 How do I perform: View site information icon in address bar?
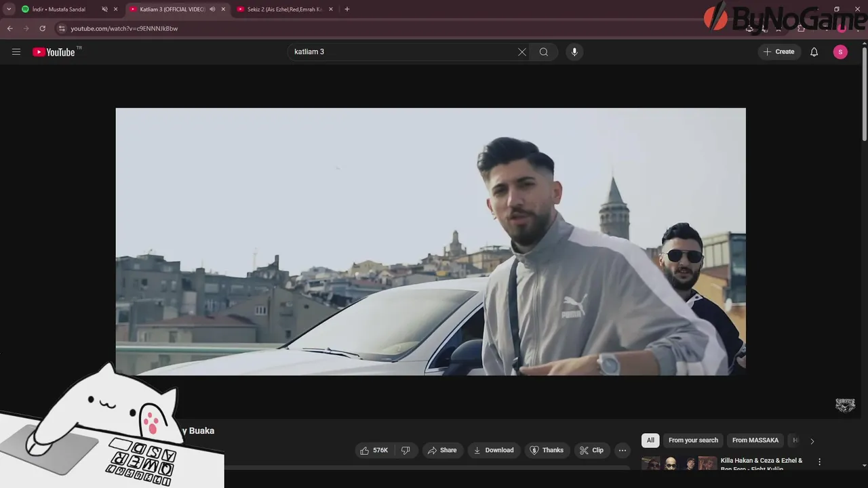tap(62, 28)
